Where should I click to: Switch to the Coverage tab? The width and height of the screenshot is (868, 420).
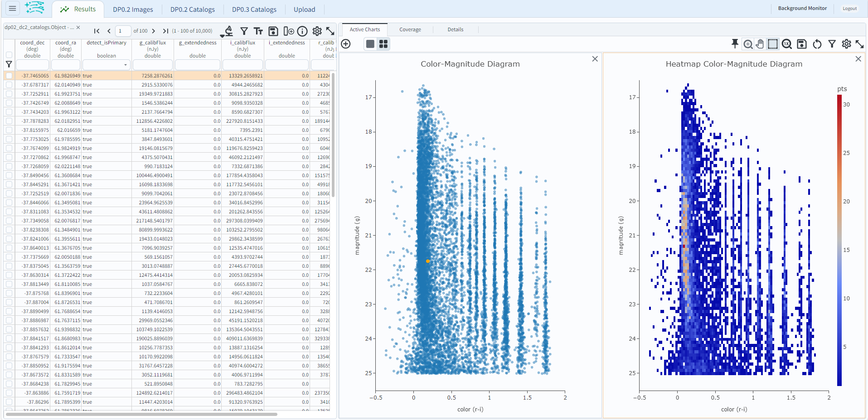[409, 29]
